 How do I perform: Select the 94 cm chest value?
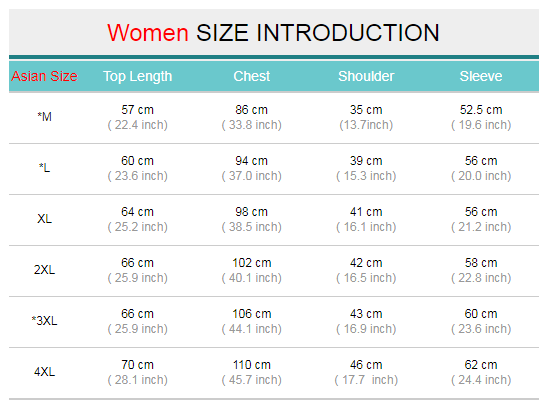pos(252,161)
